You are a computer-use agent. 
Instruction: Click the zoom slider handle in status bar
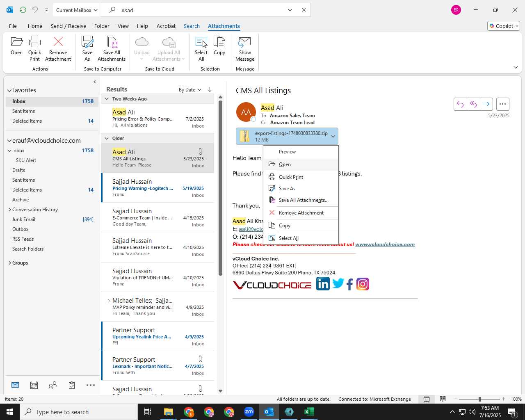click(479, 399)
